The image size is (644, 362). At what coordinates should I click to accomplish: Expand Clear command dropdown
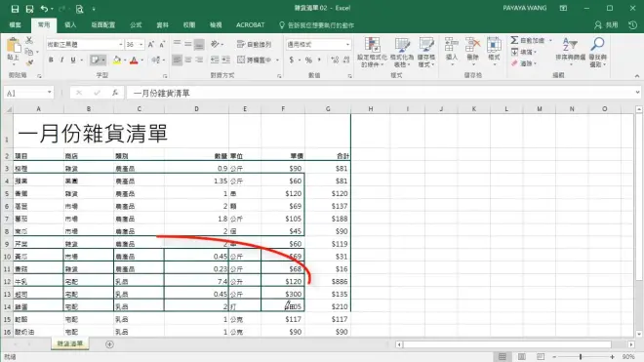coord(535,63)
